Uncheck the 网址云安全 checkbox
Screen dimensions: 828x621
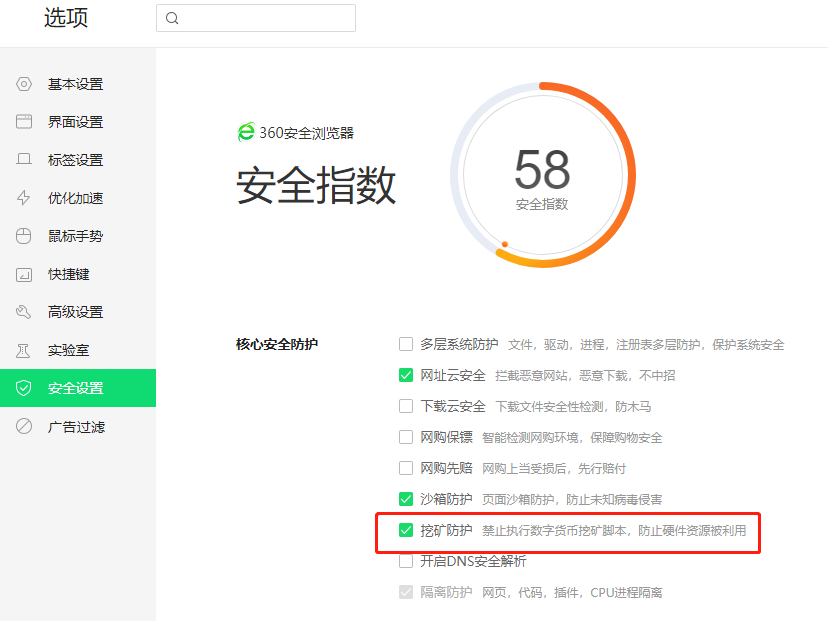tap(406, 375)
